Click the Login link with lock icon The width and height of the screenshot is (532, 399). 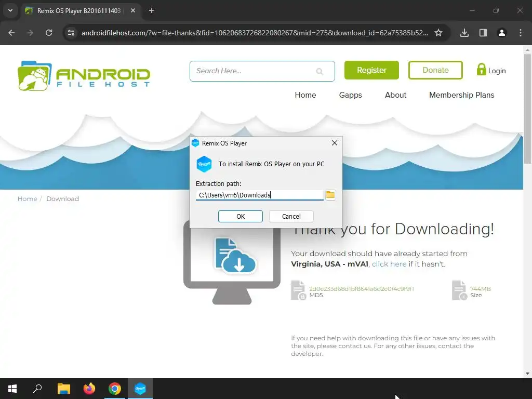tap(491, 70)
